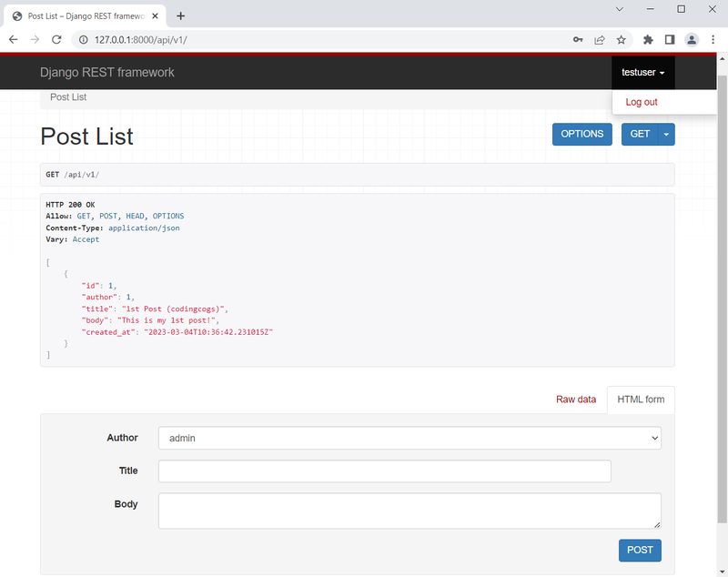Click the OPTIONS button
Screen dimensions: 728x577
pos(582,134)
